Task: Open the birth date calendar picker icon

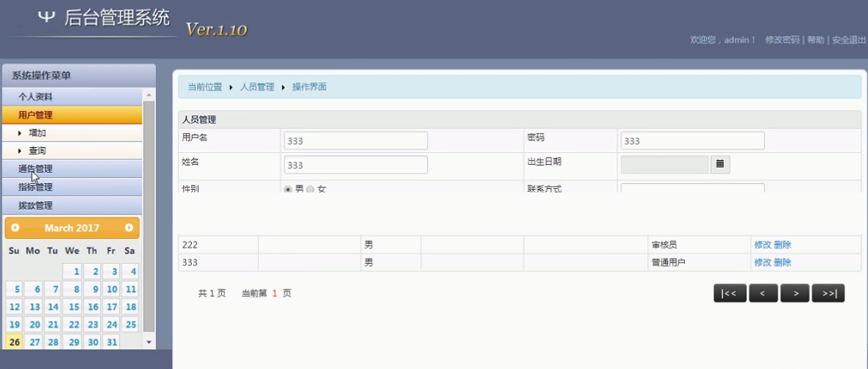Action: tap(720, 165)
